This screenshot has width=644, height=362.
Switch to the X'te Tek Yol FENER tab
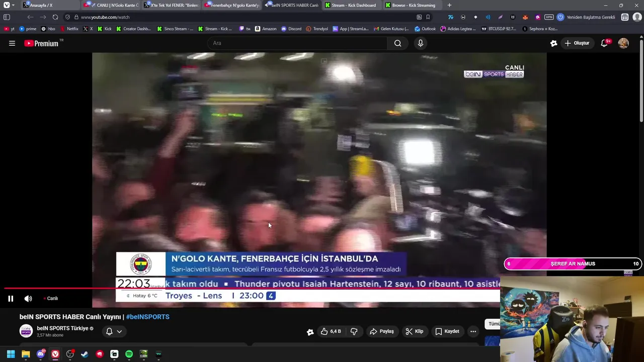point(171,5)
